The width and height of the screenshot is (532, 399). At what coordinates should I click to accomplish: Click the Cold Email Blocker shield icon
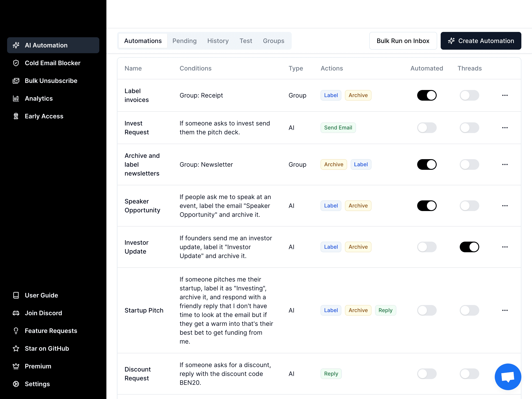(16, 63)
